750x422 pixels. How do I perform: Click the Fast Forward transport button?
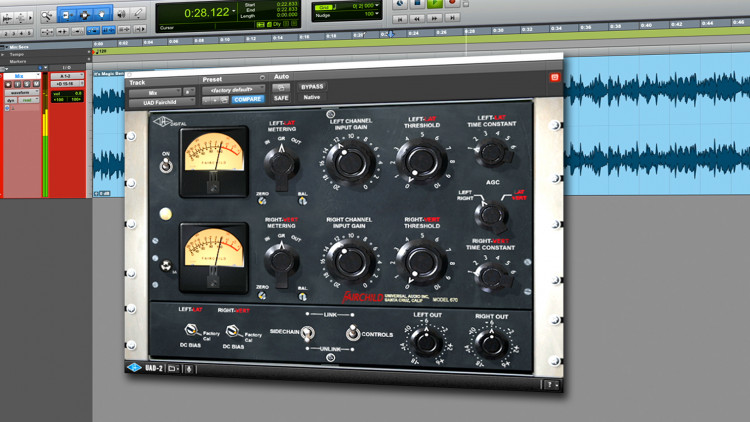pos(434,18)
